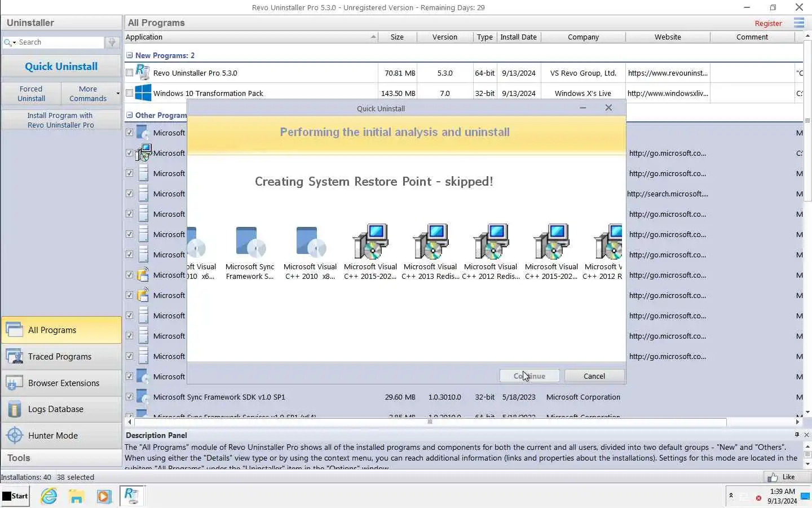The height and width of the screenshot is (508, 812).
Task: Open the media player taskbar icon
Action: coord(104,496)
